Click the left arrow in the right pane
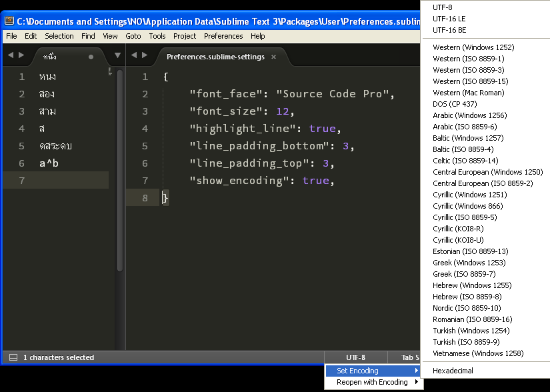 click(x=134, y=55)
